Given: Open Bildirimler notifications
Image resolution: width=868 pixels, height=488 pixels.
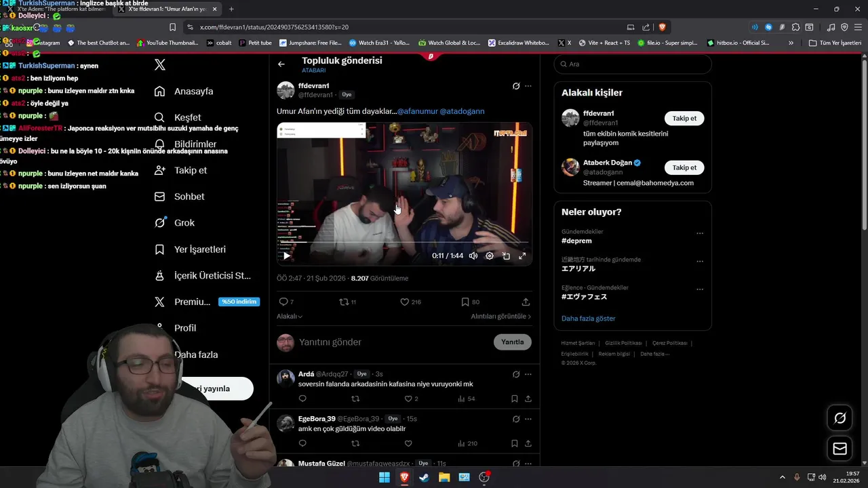Looking at the screenshot, I should [185, 144].
